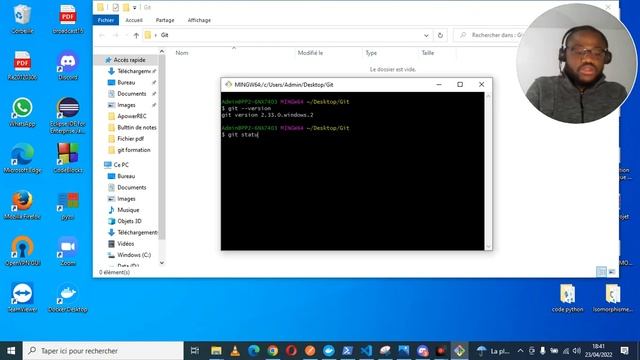The height and width of the screenshot is (360, 640).
Task: Click the taskbar search box
Action: 103,351
